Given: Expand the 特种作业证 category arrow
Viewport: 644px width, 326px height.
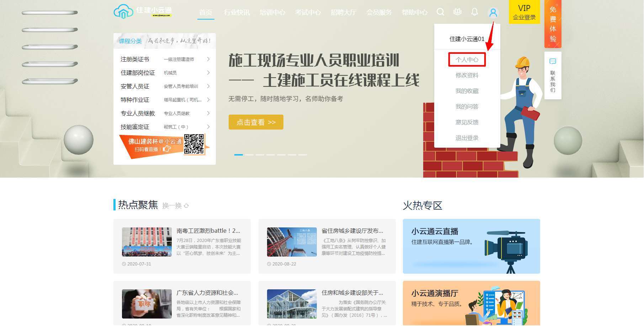Looking at the screenshot, I should tap(208, 100).
